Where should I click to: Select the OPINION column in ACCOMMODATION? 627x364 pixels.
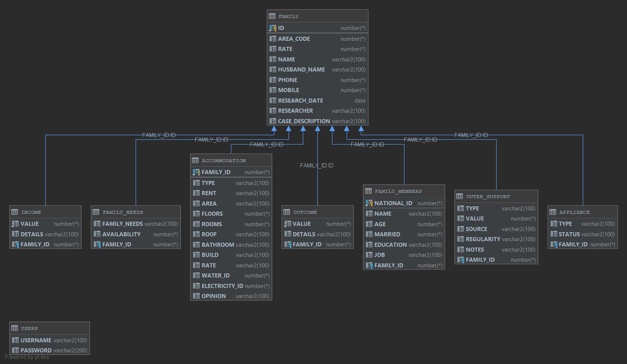click(x=231, y=296)
